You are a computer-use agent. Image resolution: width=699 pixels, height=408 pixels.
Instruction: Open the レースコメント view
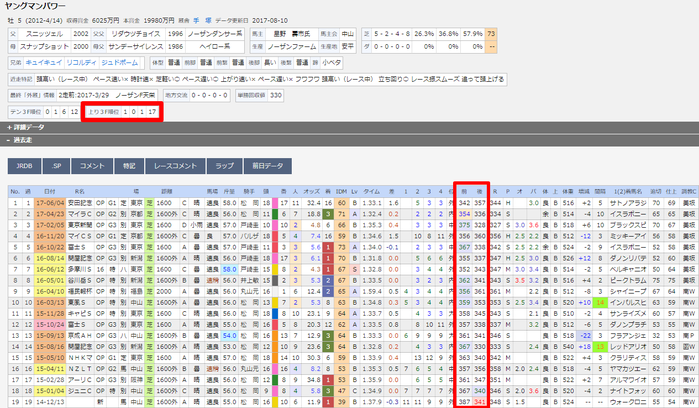point(175,166)
